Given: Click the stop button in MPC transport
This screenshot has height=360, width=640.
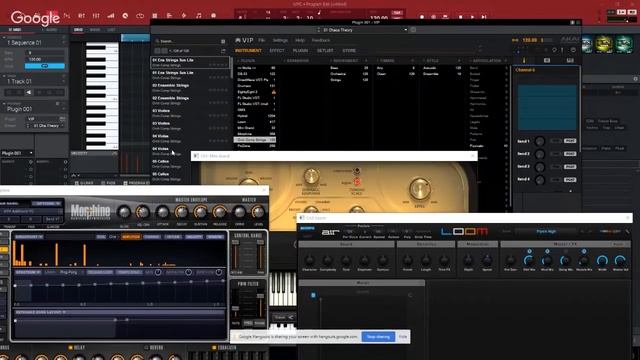Looking at the screenshot, I should [461, 17].
